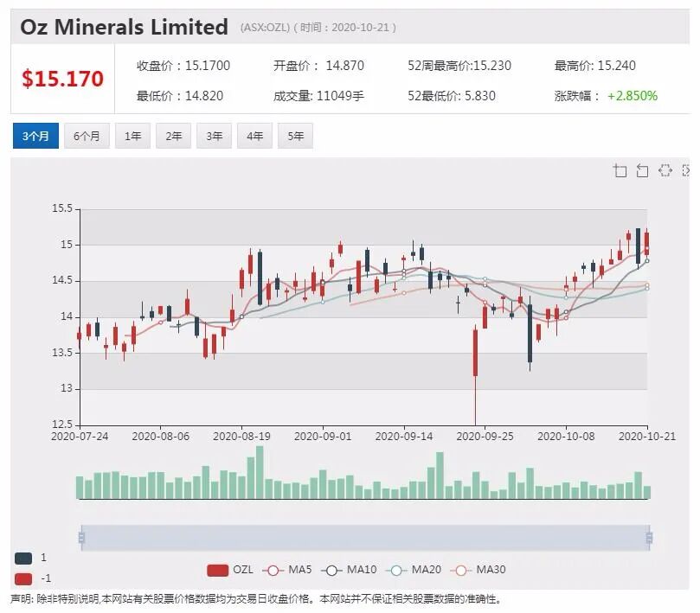
Task: Click the 52最低价: 5.830 value
Action: tap(452, 96)
